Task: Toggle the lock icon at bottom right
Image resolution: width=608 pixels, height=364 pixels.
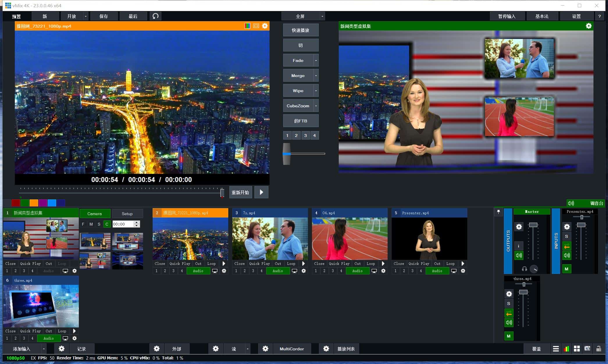Action: point(599,349)
